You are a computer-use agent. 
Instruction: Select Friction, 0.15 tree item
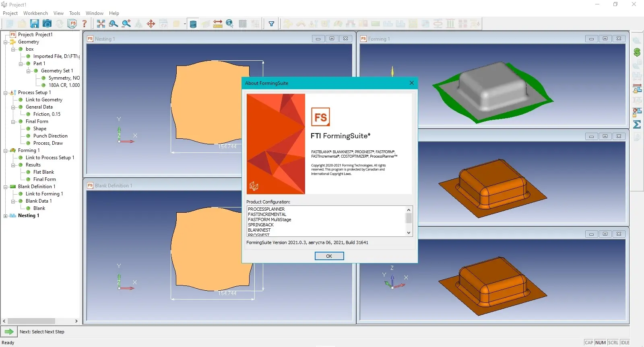pyautogui.click(x=47, y=114)
